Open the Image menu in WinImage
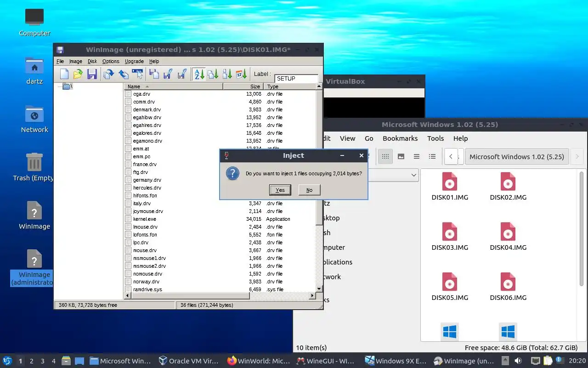 click(x=76, y=61)
